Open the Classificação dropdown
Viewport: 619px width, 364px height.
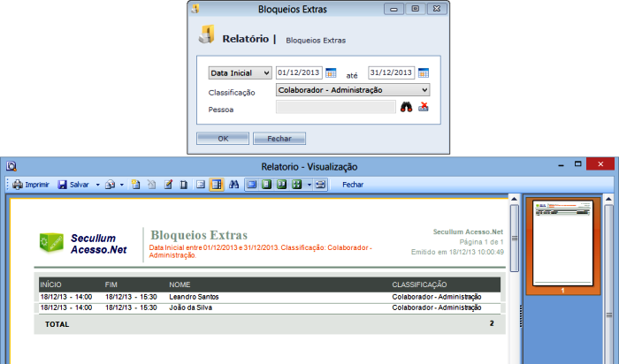353,90
